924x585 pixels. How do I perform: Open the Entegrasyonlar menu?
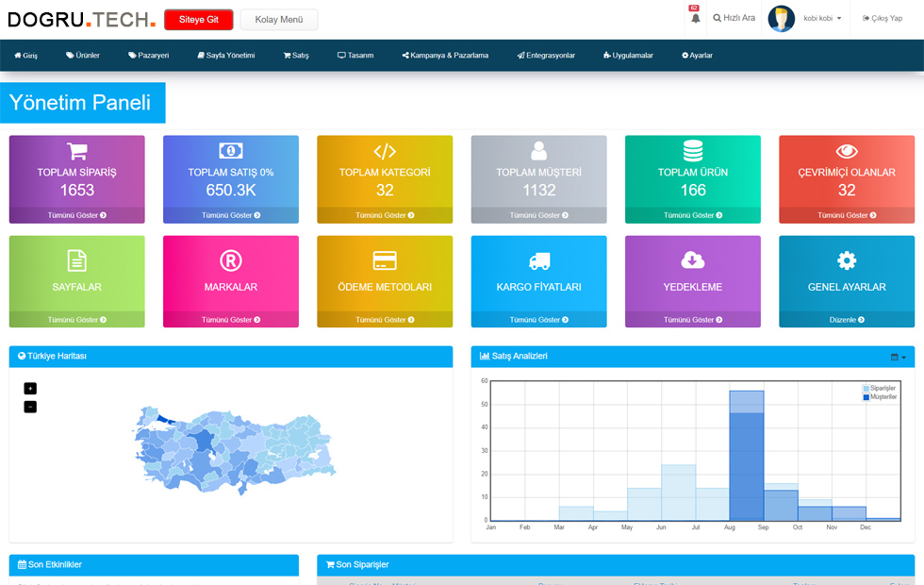point(546,56)
